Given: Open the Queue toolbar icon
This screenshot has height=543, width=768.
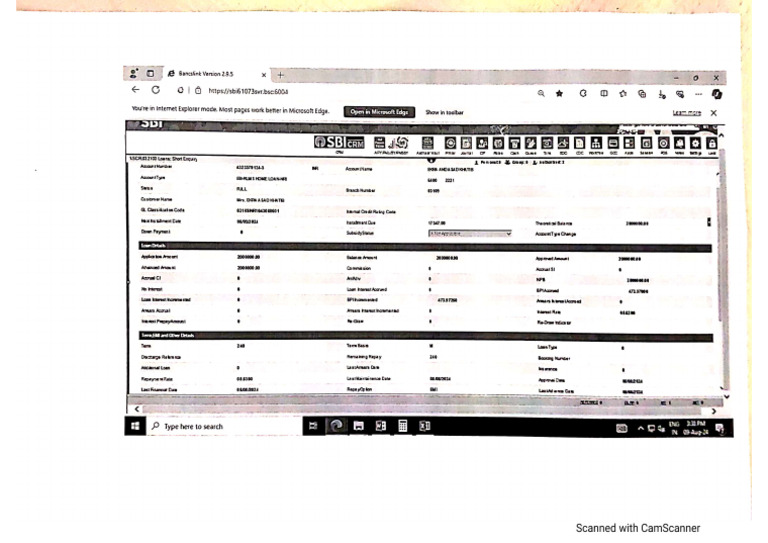Looking at the screenshot, I should pyautogui.click(x=530, y=143).
